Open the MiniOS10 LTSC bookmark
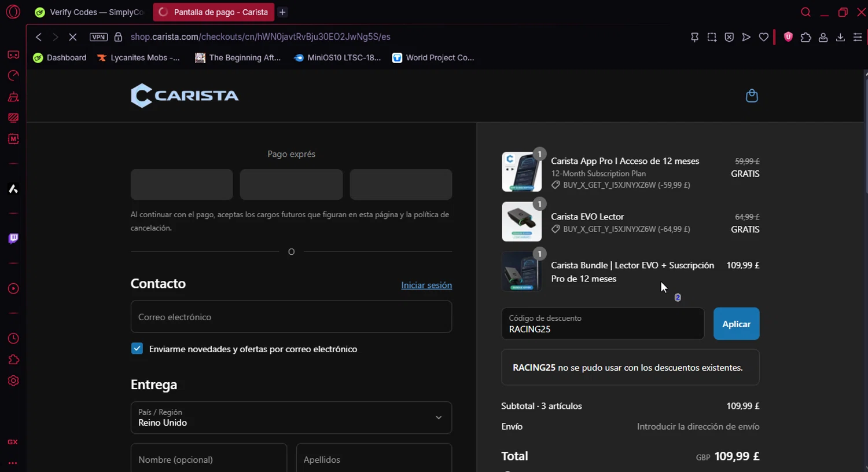This screenshot has height=472, width=868. click(337, 58)
